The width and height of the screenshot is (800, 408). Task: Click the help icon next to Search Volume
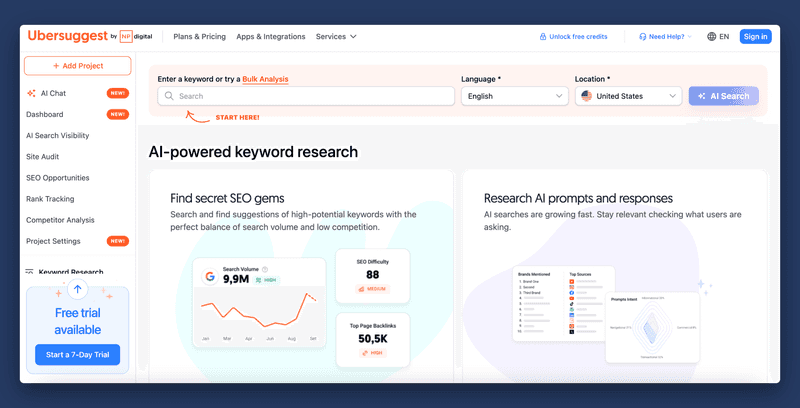pyautogui.click(x=265, y=269)
